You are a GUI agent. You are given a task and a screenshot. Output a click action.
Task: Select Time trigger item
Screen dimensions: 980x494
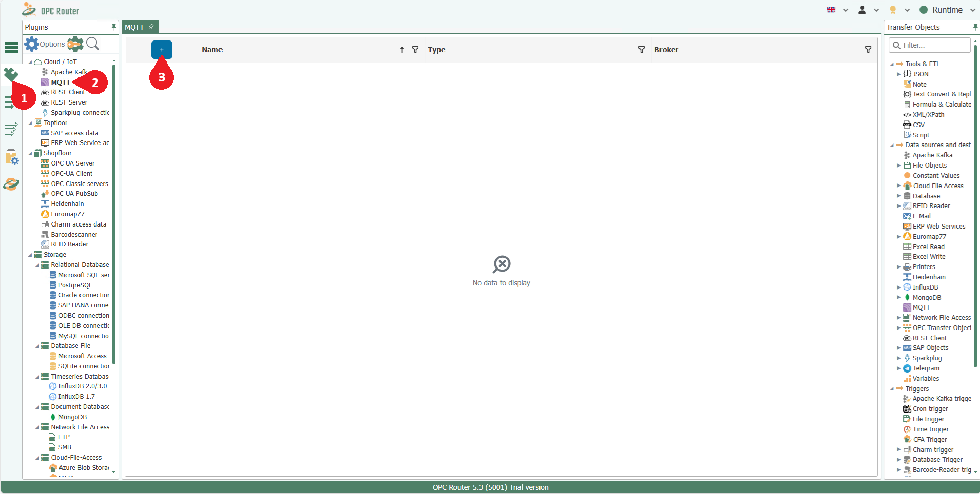pos(931,429)
